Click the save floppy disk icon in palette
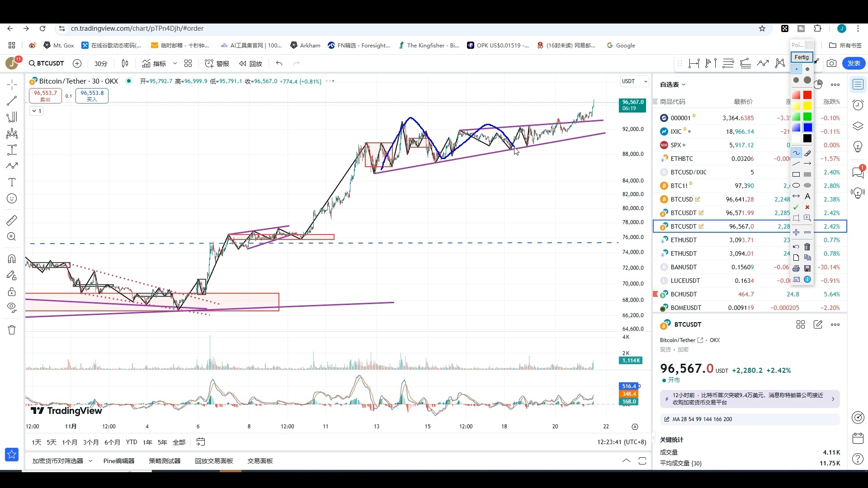Viewport: 868px width, 488px height. click(807, 268)
